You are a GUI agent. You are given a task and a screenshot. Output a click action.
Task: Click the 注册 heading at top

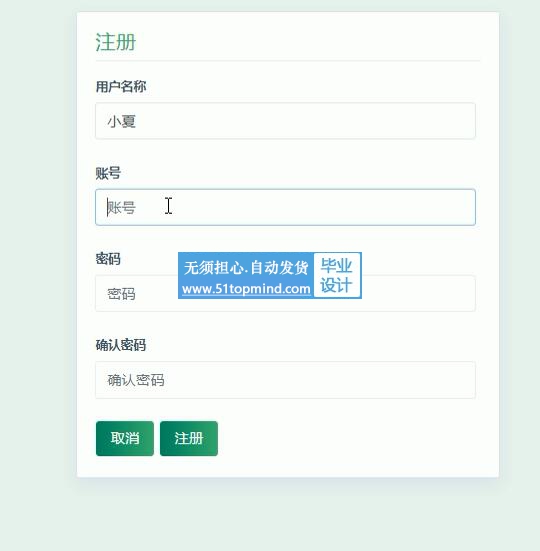point(116,42)
